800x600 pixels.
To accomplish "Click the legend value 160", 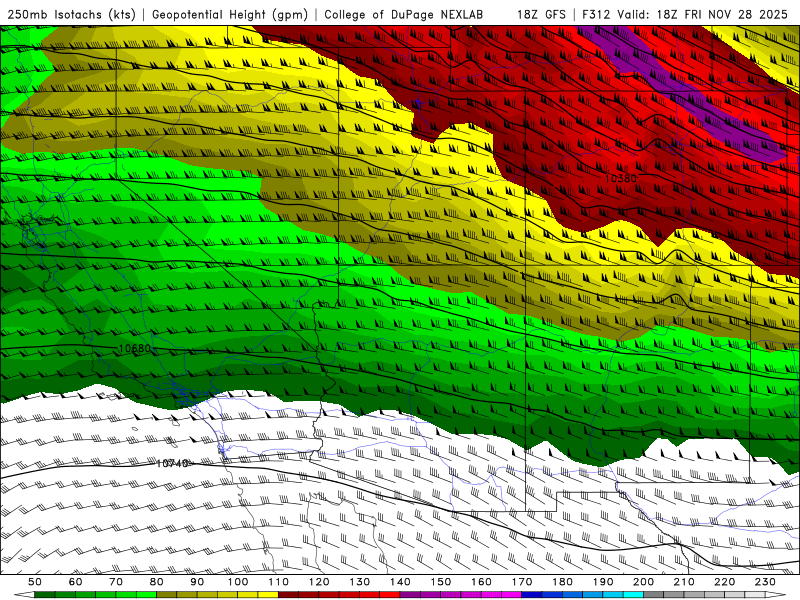I will [x=481, y=582].
